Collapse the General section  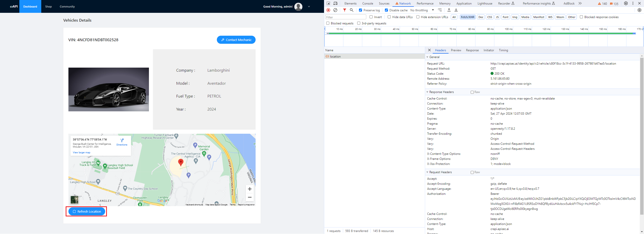427,57
